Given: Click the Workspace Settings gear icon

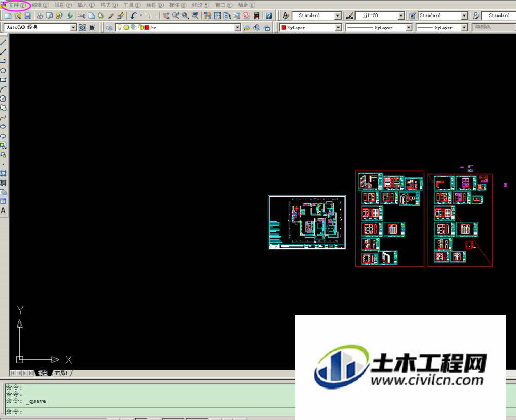Looking at the screenshot, I should coord(82,28).
